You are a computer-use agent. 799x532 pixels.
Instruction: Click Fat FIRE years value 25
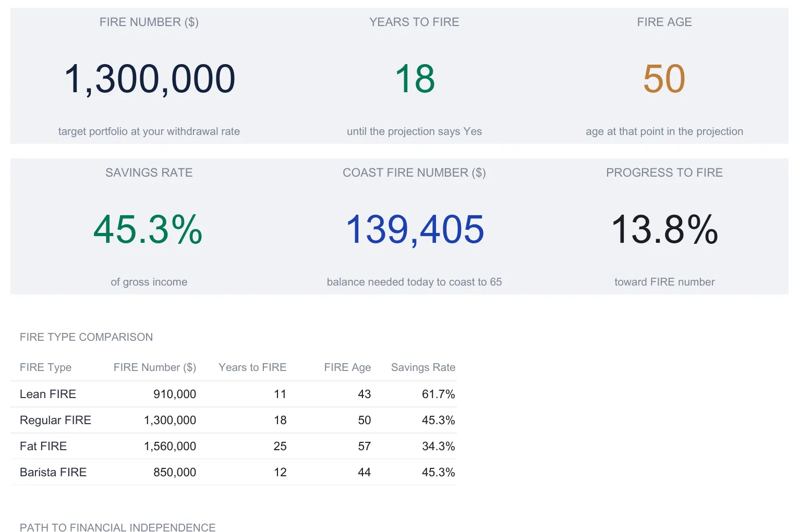tap(280, 446)
